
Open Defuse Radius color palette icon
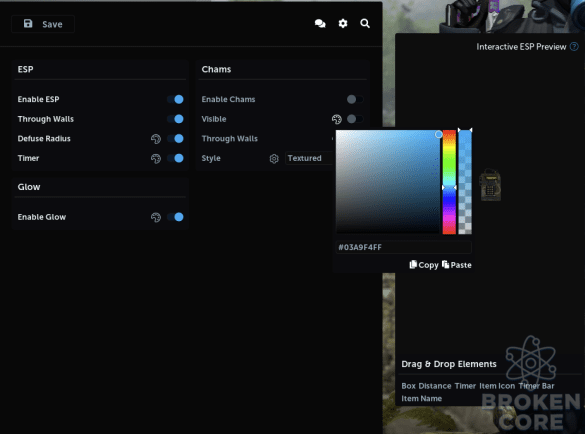point(156,139)
